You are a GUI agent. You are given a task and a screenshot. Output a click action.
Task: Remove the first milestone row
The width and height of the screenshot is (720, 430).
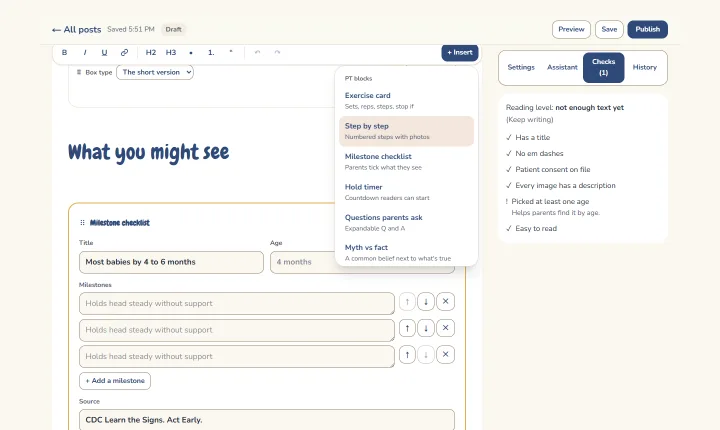click(445, 302)
